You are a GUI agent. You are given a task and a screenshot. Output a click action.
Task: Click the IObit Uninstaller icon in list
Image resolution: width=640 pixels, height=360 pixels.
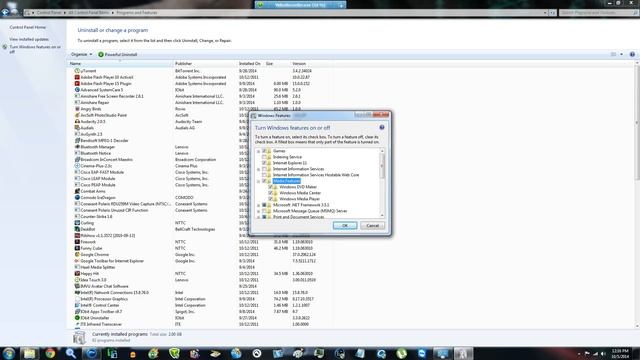[x=77, y=318]
